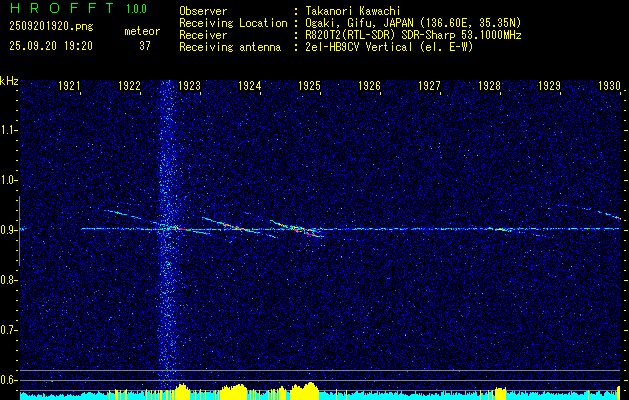Click the yellow power bar under 1928
The image size is (629, 400).
pyautogui.click(x=500, y=393)
